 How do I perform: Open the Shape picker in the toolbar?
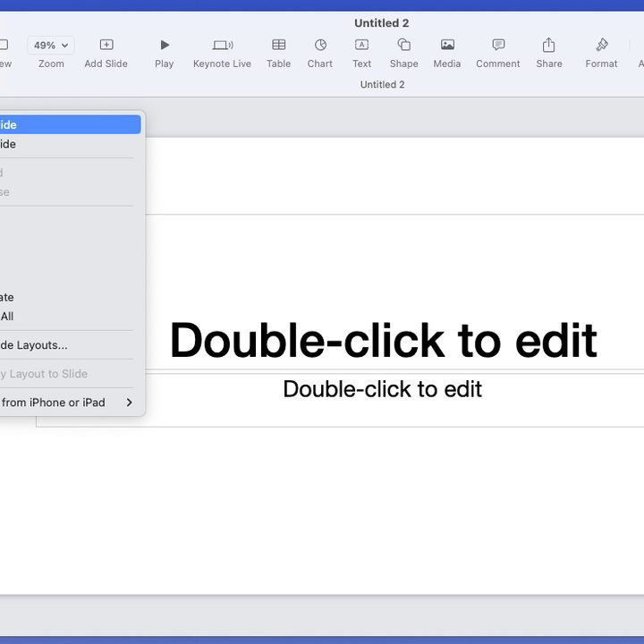pos(403,45)
